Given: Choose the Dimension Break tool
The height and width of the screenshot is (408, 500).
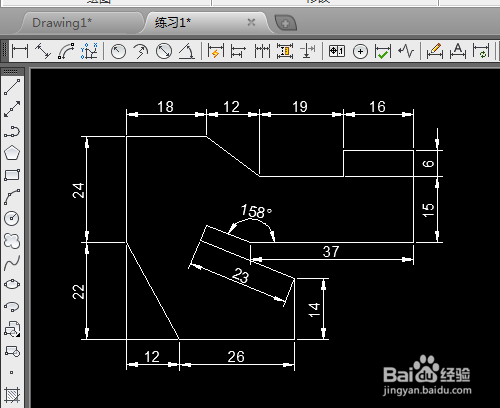Looking at the screenshot, I should pyautogui.click(x=308, y=51).
